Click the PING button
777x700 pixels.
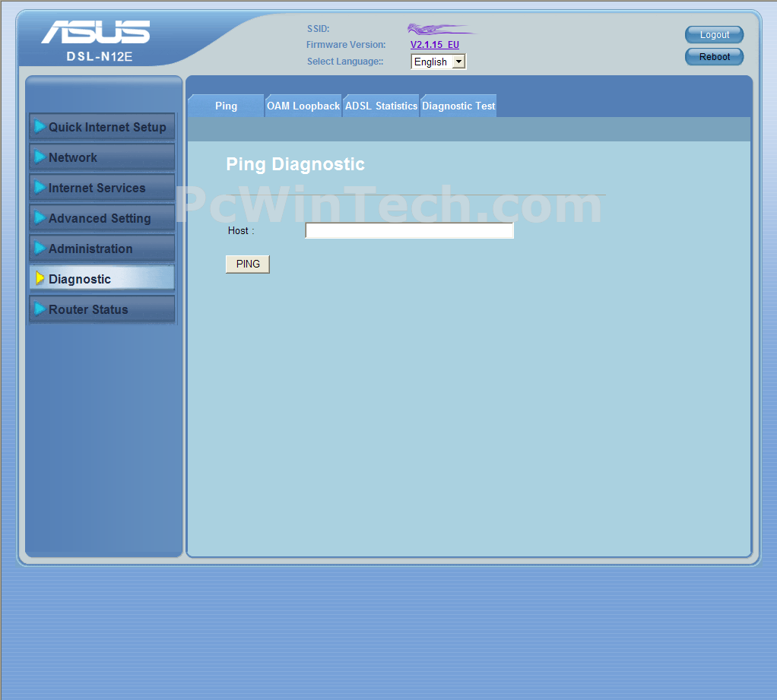248,264
